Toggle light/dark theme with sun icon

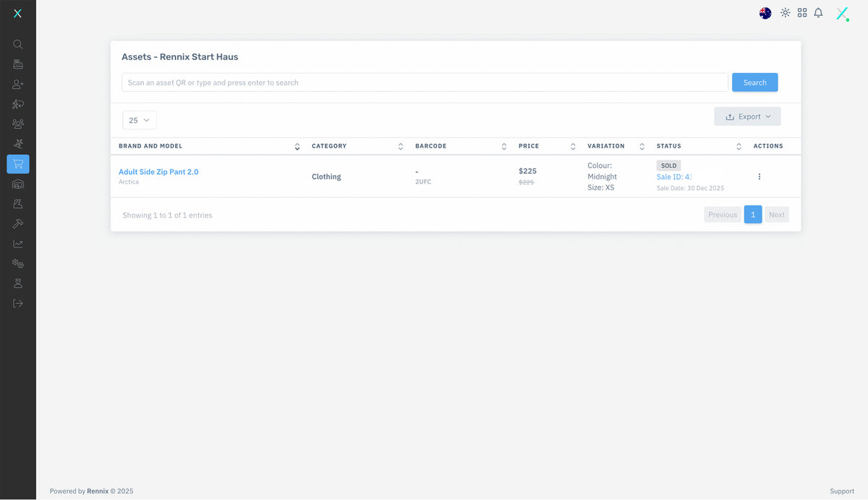pyautogui.click(x=785, y=13)
